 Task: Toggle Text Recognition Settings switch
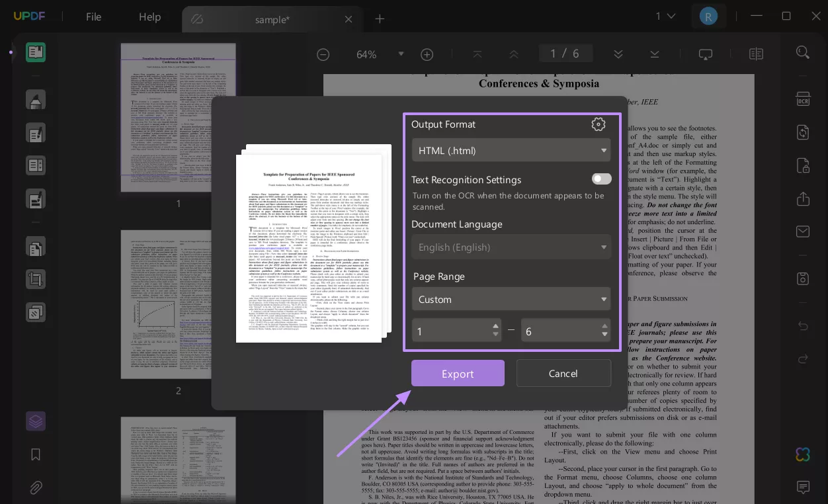tap(601, 179)
